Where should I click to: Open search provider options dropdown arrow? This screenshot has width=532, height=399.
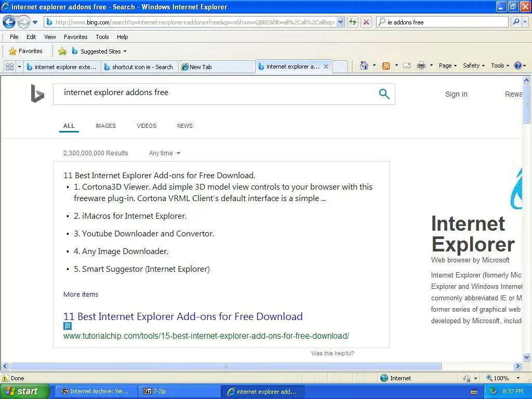(525, 22)
